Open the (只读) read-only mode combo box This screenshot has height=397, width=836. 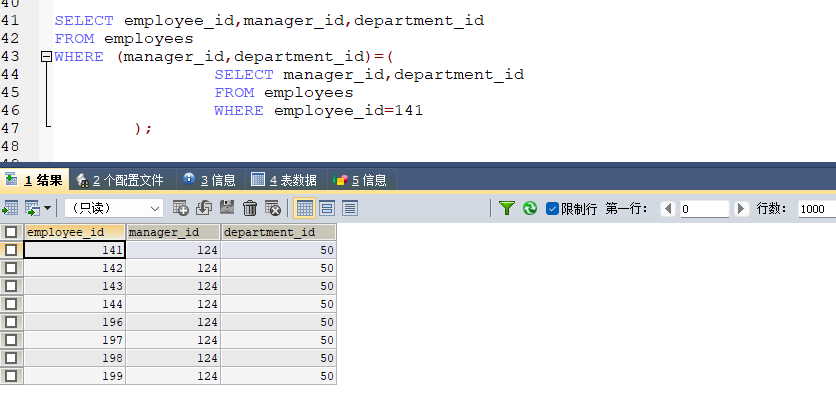[114, 208]
